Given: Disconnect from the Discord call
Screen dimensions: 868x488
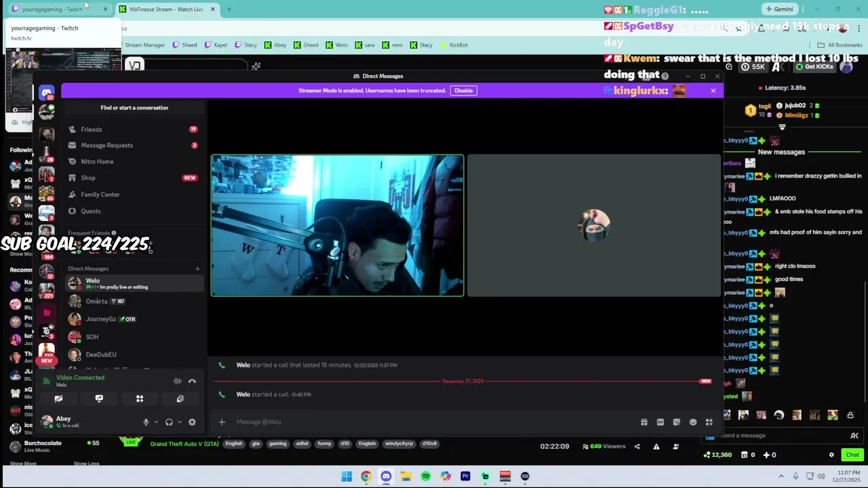Looking at the screenshot, I should tap(192, 381).
